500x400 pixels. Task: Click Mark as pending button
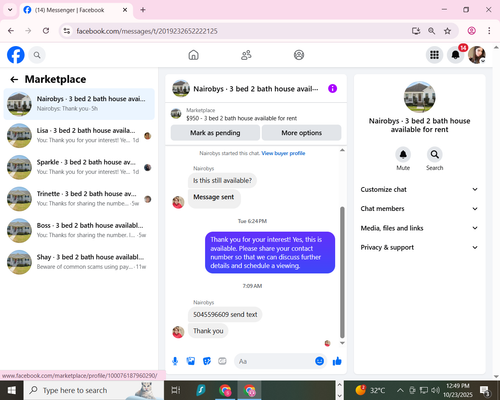click(x=215, y=133)
